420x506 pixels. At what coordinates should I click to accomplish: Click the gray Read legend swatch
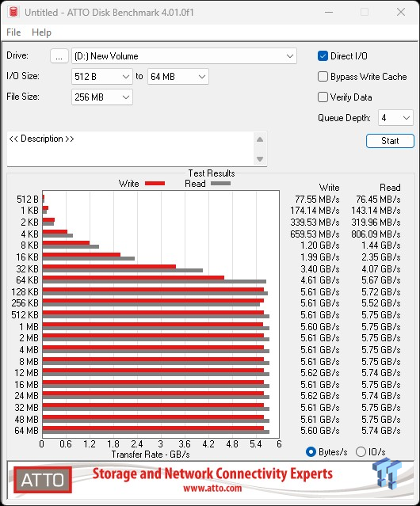click(x=220, y=184)
